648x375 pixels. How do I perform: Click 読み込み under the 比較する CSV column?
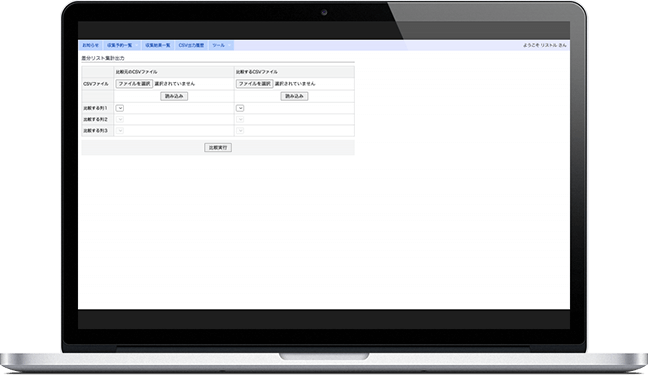[x=294, y=96]
